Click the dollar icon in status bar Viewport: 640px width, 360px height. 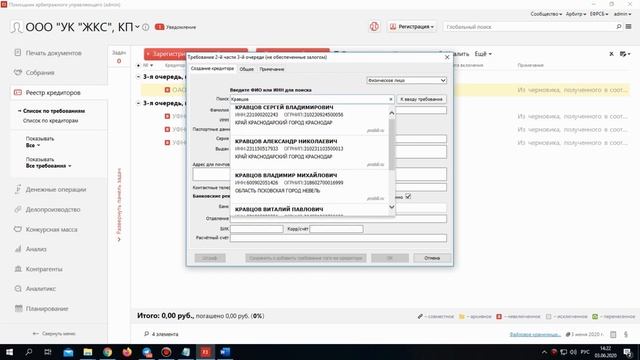pyautogui.click(x=626, y=334)
